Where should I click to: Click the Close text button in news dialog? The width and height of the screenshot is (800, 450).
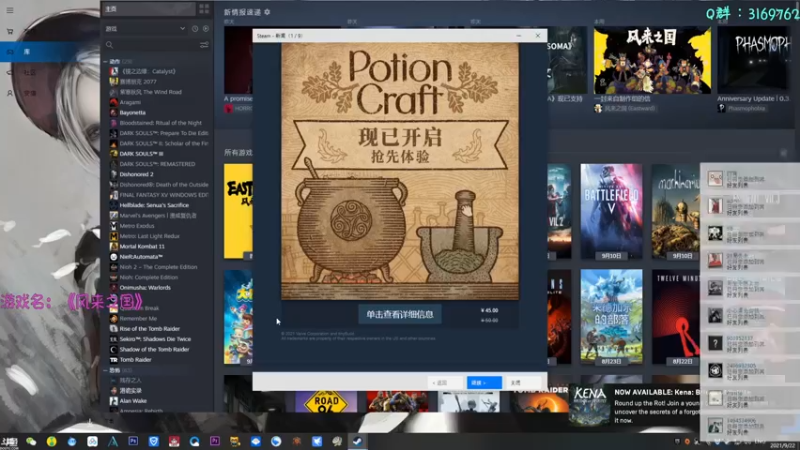516,383
